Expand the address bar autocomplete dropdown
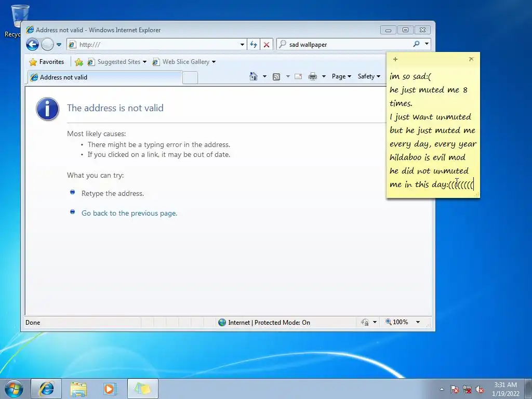Screen dimensions: 532x399 242,45
